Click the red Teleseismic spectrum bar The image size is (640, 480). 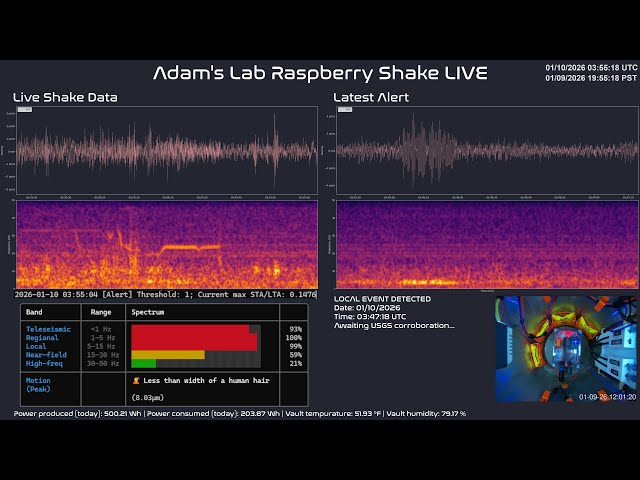click(190, 329)
